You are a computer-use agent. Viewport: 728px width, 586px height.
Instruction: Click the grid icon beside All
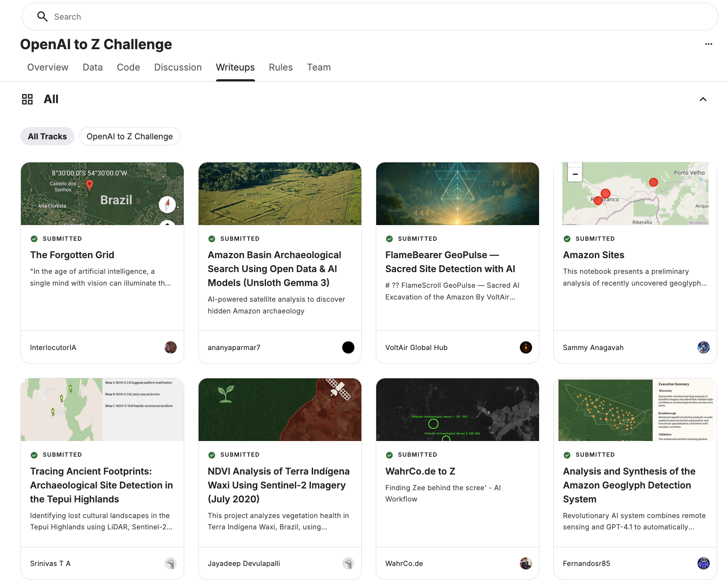tap(27, 99)
